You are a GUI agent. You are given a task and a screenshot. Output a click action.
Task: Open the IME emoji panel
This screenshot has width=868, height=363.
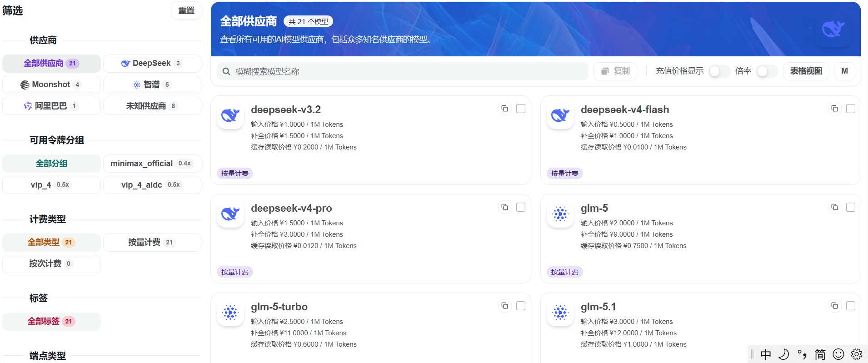[x=838, y=354]
